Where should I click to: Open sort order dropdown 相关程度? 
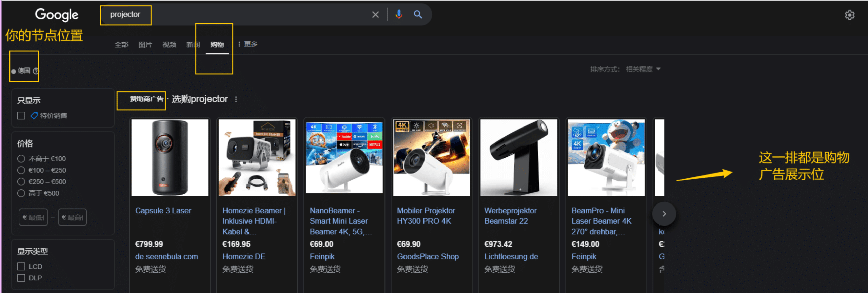[x=643, y=69]
